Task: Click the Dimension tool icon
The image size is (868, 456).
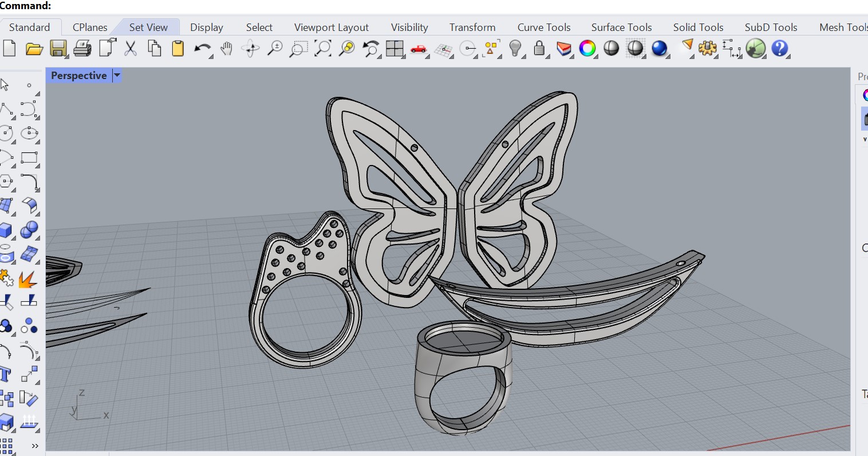Action: (731, 49)
